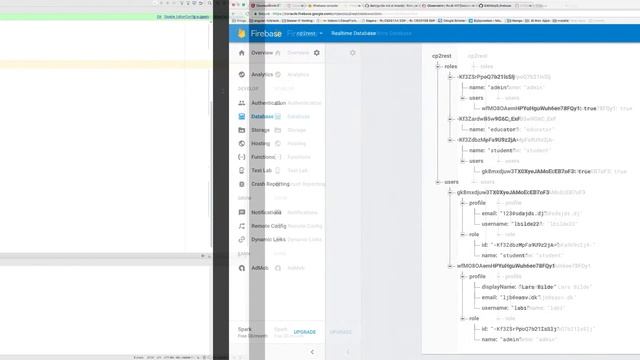Image resolution: width=640 pixels, height=360 pixels.
Task: Click the Notifications message icon
Action: click(242, 212)
